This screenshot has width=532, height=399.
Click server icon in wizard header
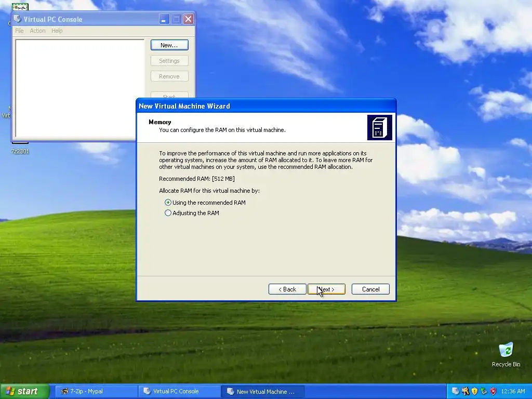pos(380,128)
